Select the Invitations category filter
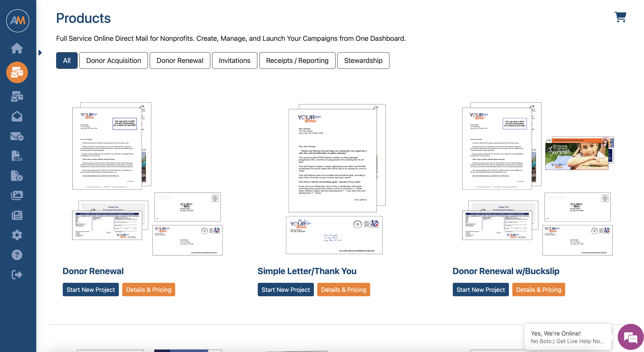This screenshot has height=352, width=644. [235, 61]
